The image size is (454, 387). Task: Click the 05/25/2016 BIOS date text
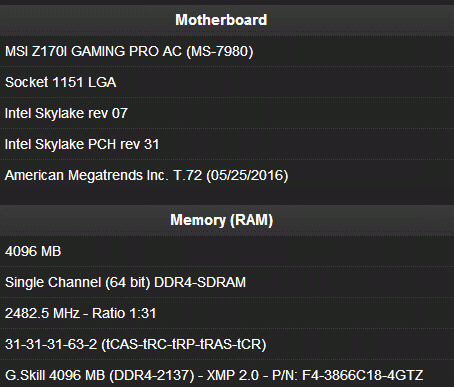click(247, 175)
